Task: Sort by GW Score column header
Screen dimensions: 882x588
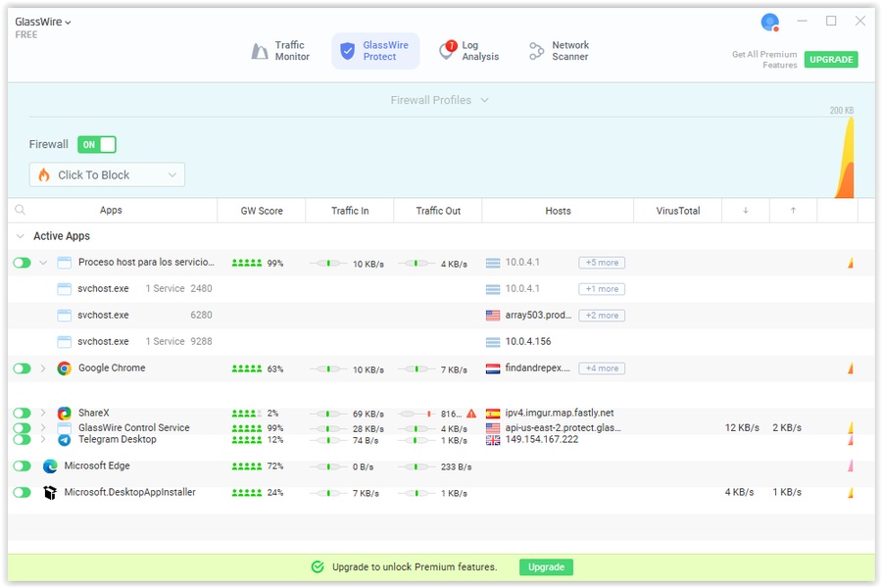Action: coord(262,211)
